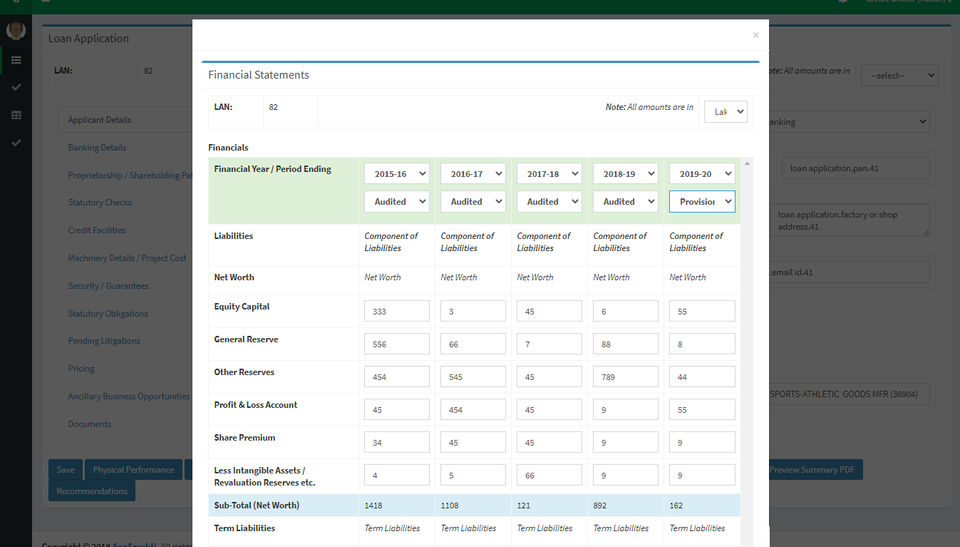Click Recommendations button
This screenshot has width=960, height=547.
click(x=92, y=491)
